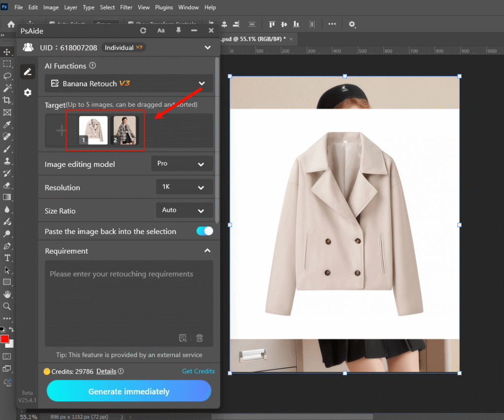The width and height of the screenshot is (504, 420).
Task: Pin the PsAide panel
Action: (x=178, y=31)
